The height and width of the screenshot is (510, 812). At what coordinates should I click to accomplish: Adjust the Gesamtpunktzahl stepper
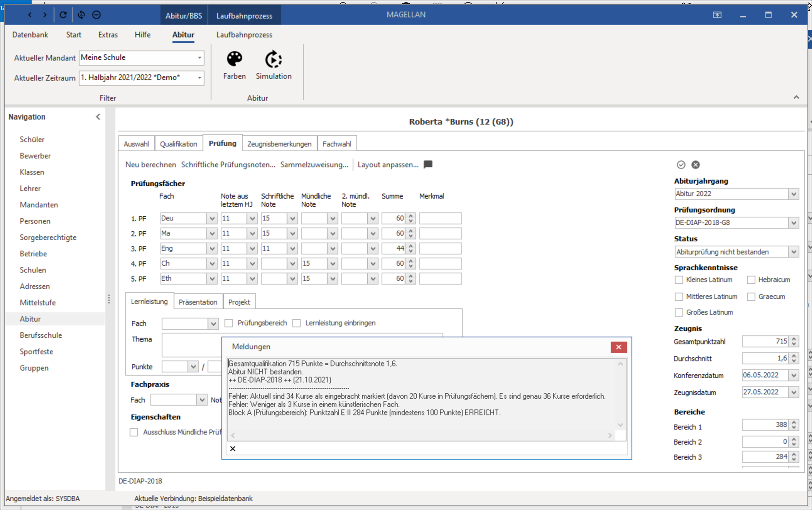pyautogui.click(x=794, y=341)
